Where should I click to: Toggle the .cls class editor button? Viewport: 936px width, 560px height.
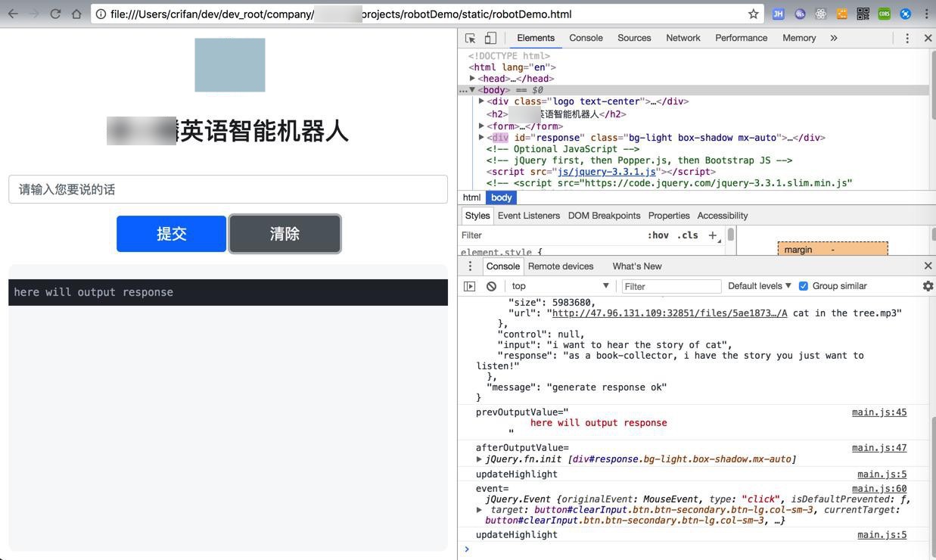point(688,235)
